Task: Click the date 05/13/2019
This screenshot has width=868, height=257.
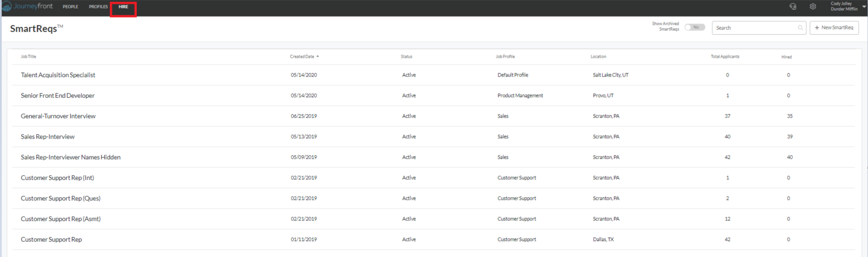Action: 303,136
